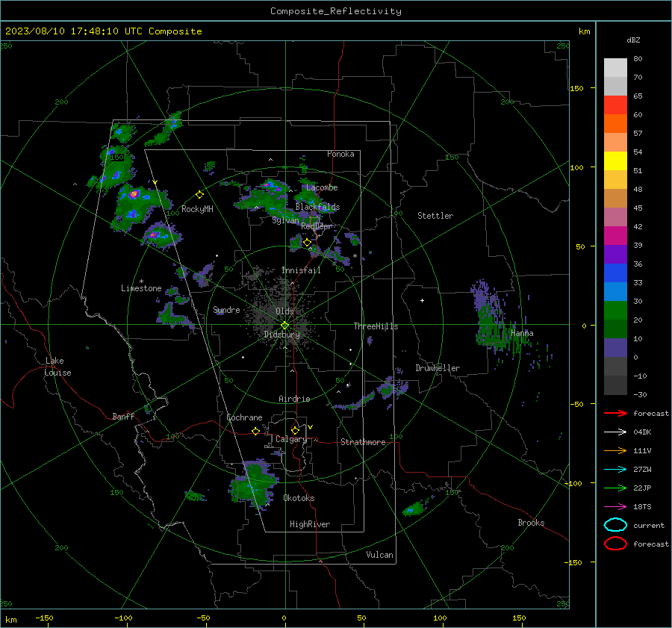
Task: Click the Blackfalds city label
Action: (317, 207)
